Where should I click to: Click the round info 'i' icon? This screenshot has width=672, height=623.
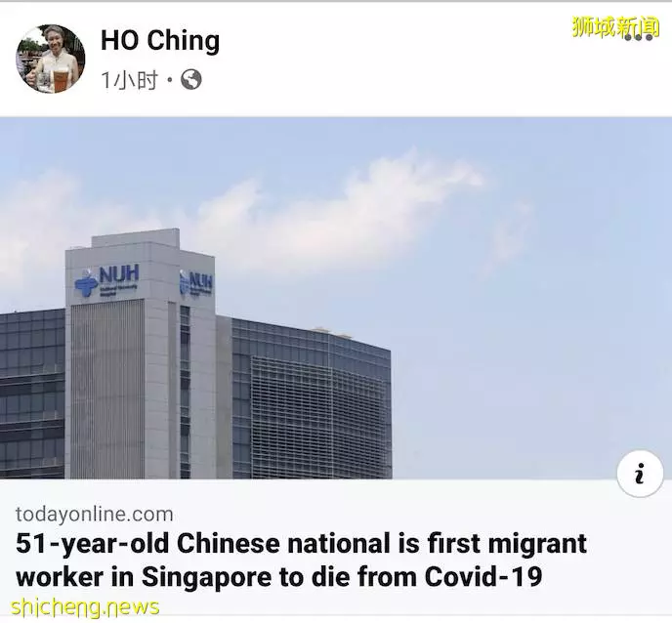(640, 474)
